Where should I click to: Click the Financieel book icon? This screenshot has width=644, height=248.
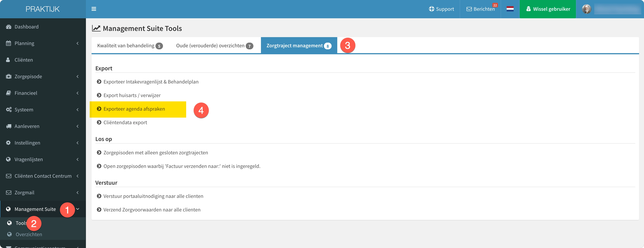click(8, 93)
